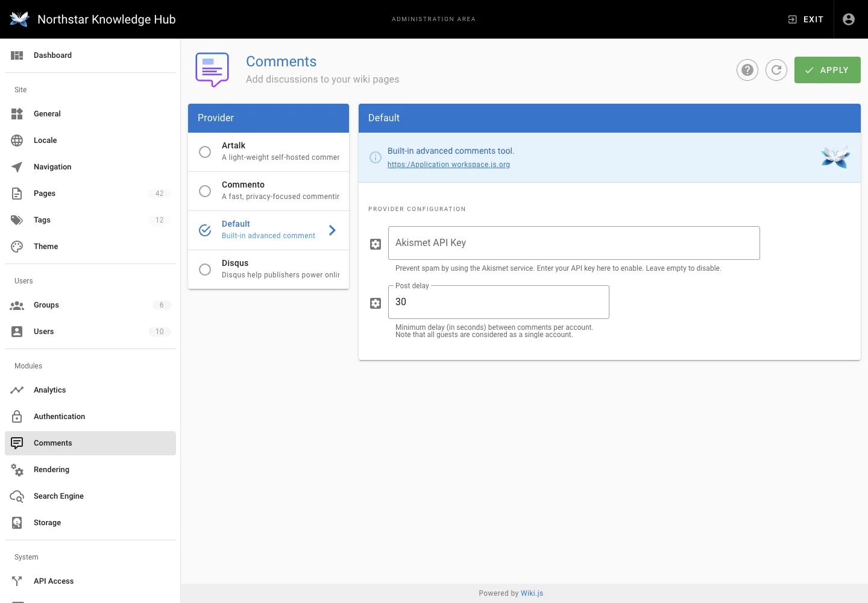Click the Users account box icon
This screenshot has height=603, width=868.
click(17, 332)
